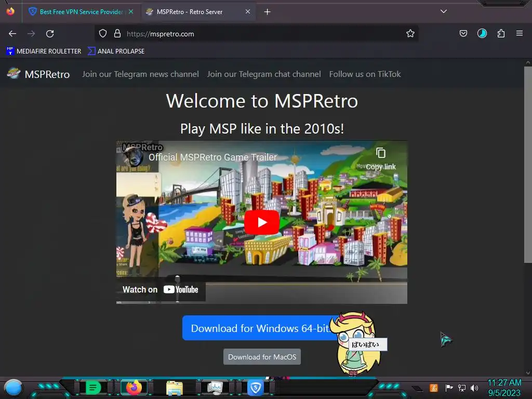Image resolution: width=532 pixels, height=399 pixels.
Task: Open File Explorer from the taskbar
Action: 175,388
